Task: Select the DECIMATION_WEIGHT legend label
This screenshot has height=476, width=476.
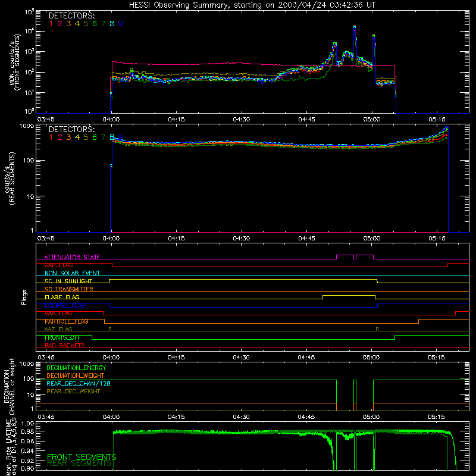Action: [76, 375]
